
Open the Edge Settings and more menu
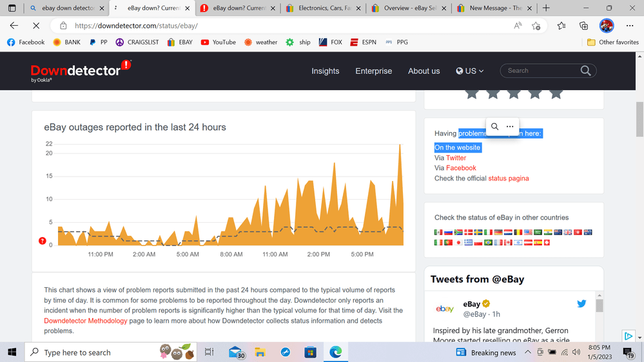(x=630, y=26)
